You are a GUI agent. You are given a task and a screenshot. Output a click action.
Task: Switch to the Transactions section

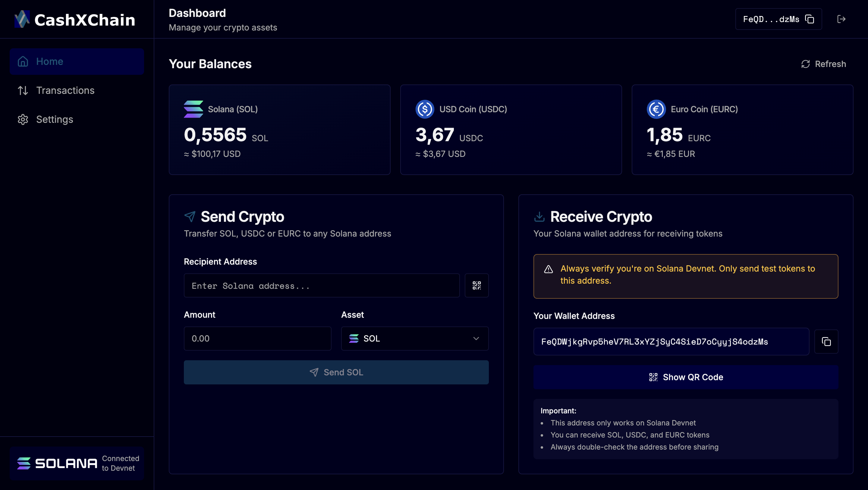coord(65,90)
